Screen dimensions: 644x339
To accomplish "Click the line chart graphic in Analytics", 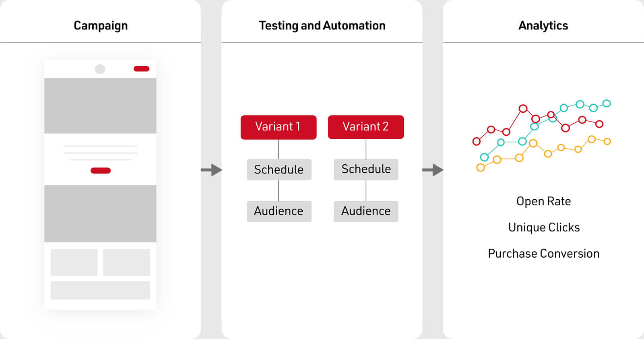I will click(542, 136).
